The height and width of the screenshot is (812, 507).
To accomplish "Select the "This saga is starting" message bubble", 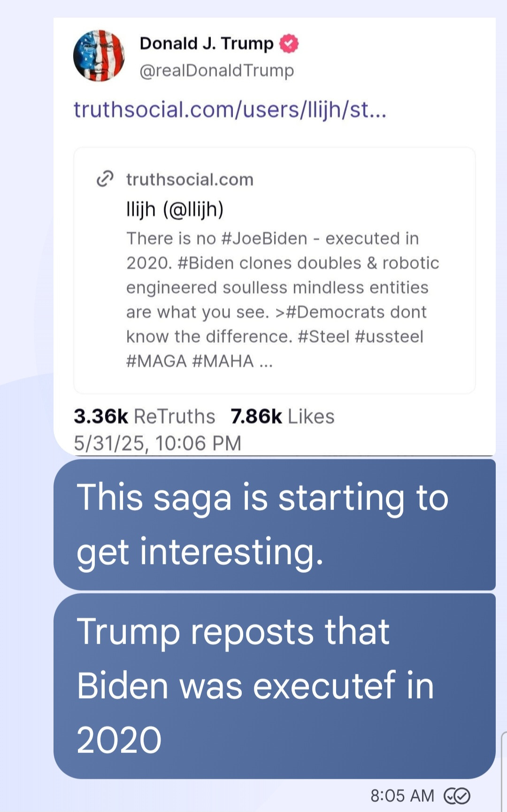I will [275, 524].
